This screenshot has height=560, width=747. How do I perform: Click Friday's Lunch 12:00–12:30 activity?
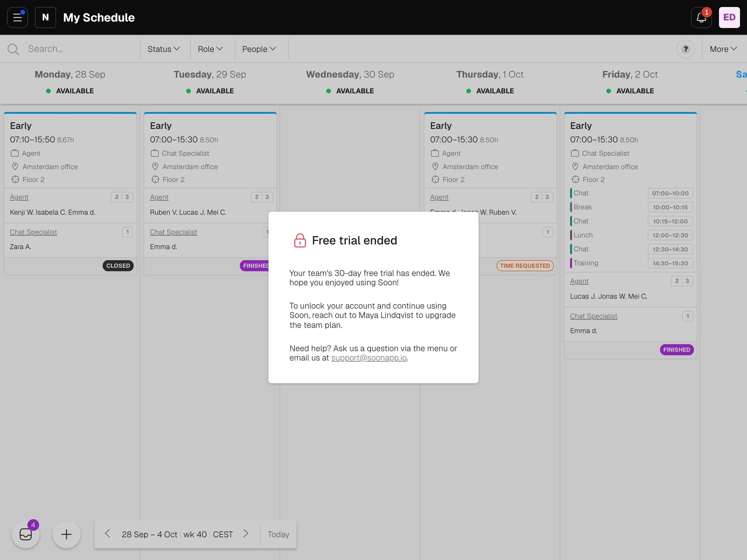coord(631,235)
